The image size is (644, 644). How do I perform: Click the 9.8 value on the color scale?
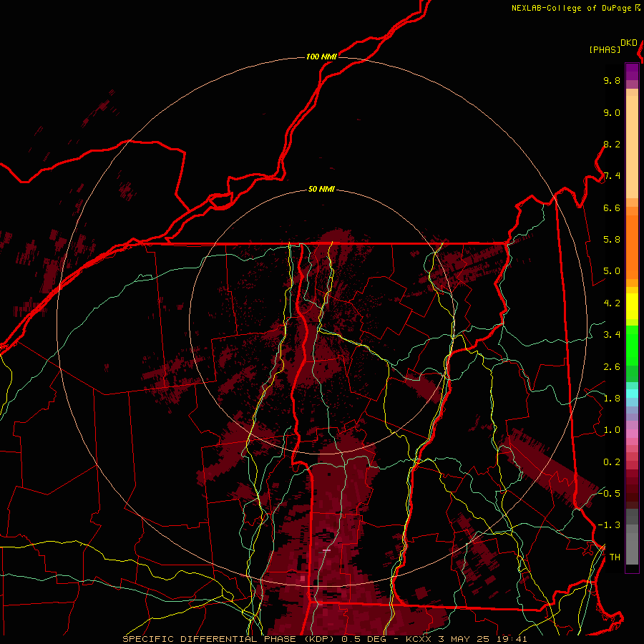point(612,81)
